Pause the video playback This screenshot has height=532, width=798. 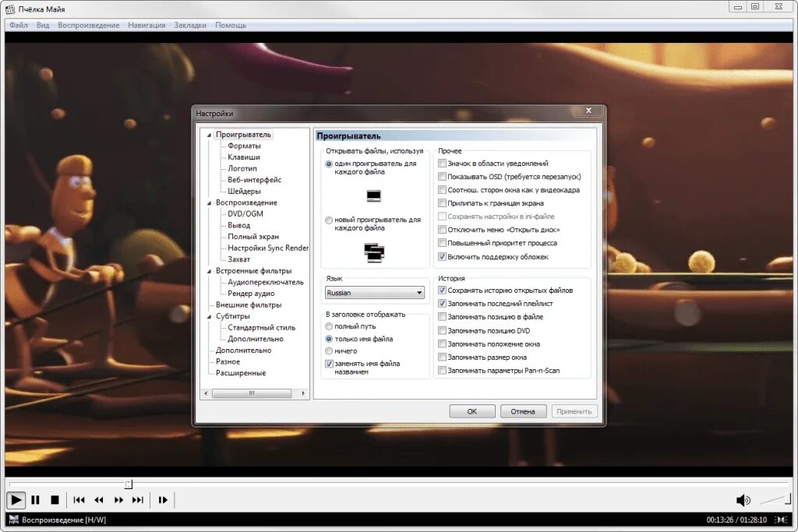click(x=36, y=500)
